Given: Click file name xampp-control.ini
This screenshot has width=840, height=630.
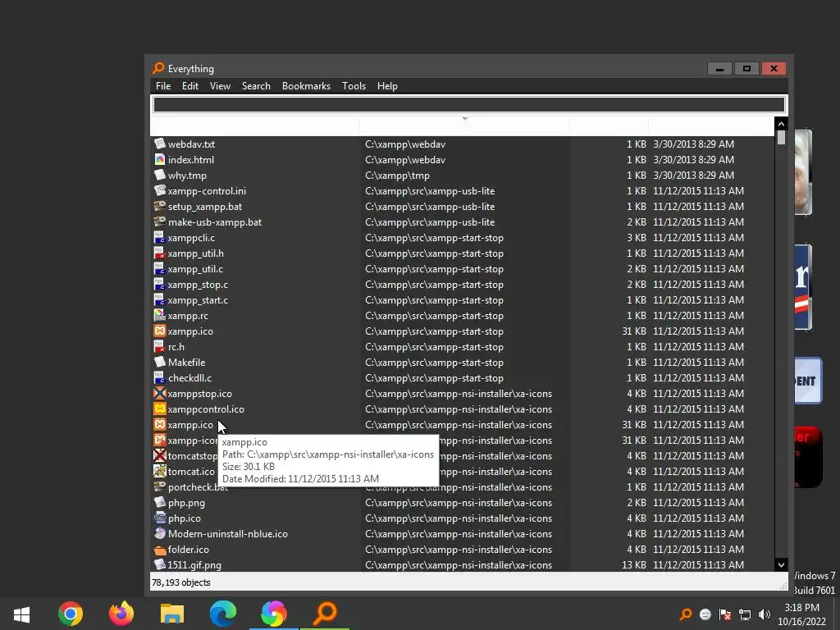Looking at the screenshot, I should point(207,190).
